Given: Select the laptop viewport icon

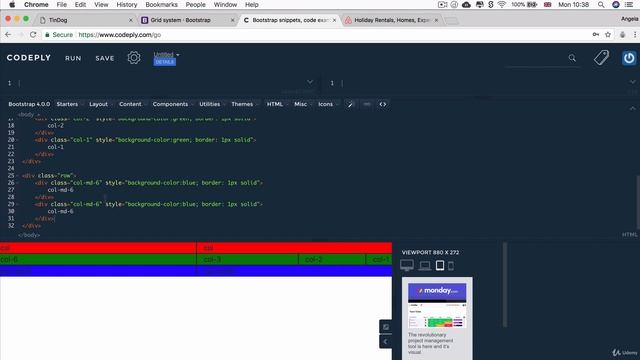Looking at the screenshot, I should (x=424, y=266).
